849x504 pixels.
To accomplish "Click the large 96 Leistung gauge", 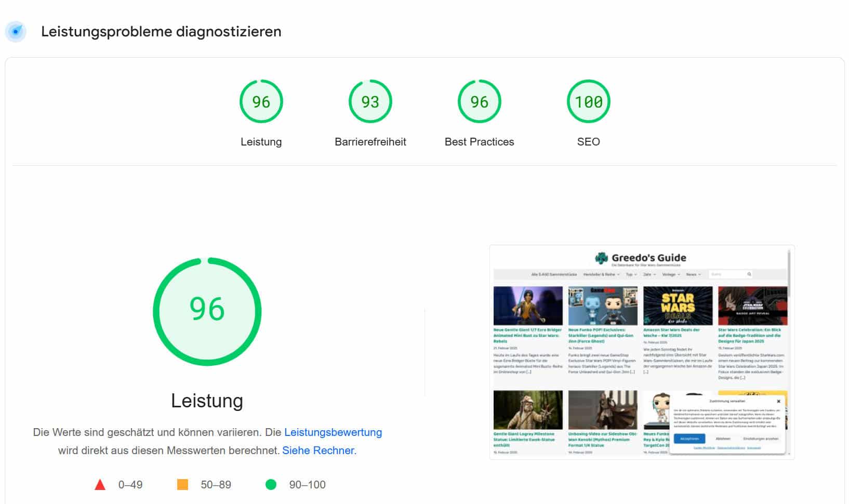I will pyautogui.click(x=207, y=311).
